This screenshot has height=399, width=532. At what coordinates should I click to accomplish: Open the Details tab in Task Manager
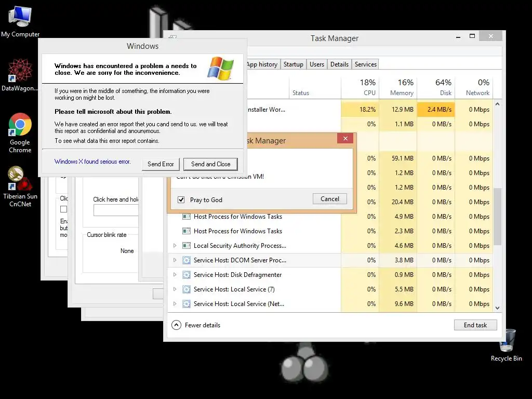339,64
